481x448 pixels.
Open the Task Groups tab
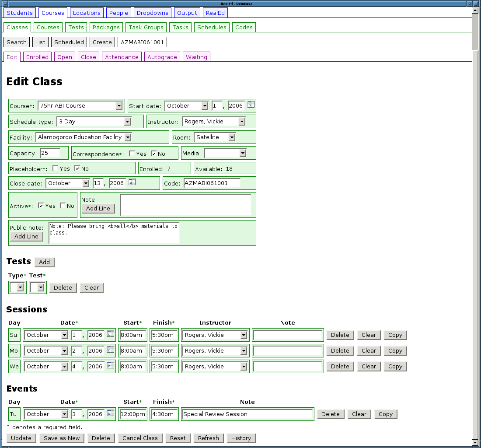click(x=146, y=27)
